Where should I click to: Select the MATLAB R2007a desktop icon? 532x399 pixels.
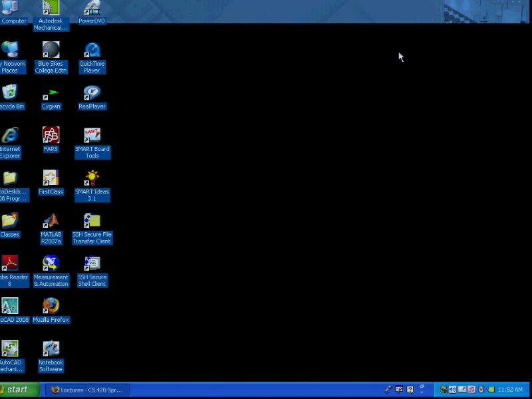(51, 221)
